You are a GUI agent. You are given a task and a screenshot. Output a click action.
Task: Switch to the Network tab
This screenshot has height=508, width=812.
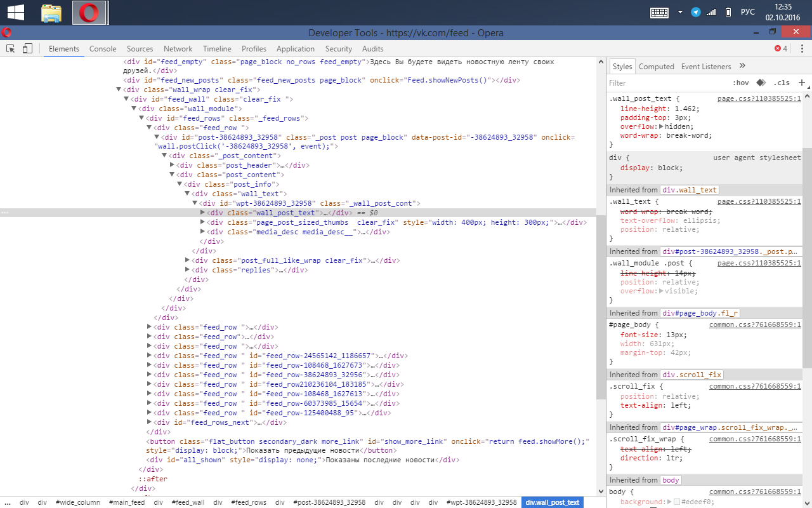[x=178, y=49]
